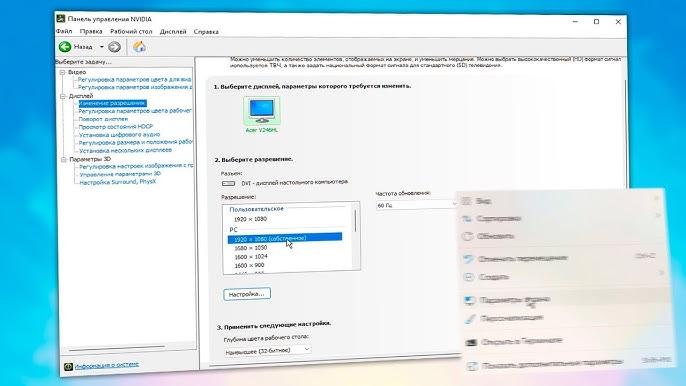Viewport: 686px width, 386px height.
Task: Select 1920 × 1080 (собственное) resolution
Action: [285, 238]
